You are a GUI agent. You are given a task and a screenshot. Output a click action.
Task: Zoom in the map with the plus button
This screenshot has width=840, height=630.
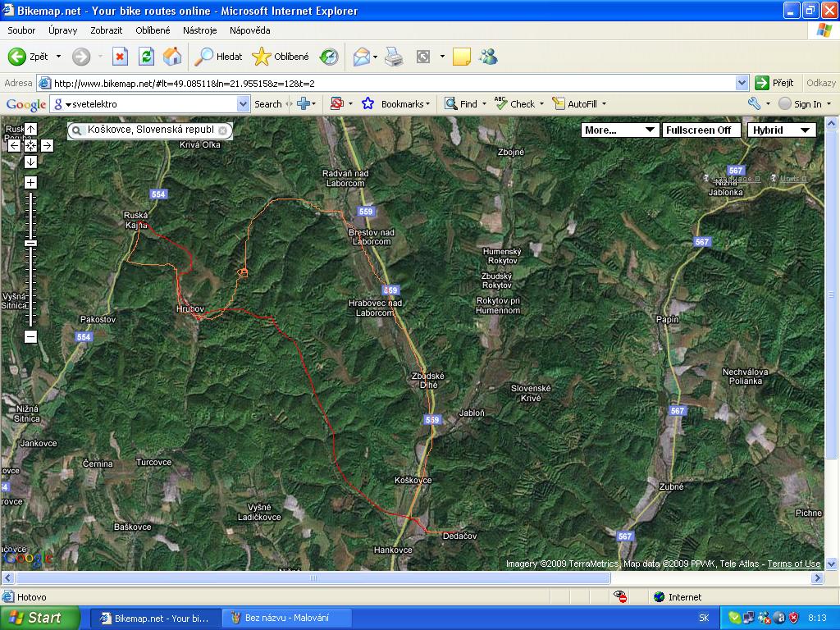(x=30, y=182)
